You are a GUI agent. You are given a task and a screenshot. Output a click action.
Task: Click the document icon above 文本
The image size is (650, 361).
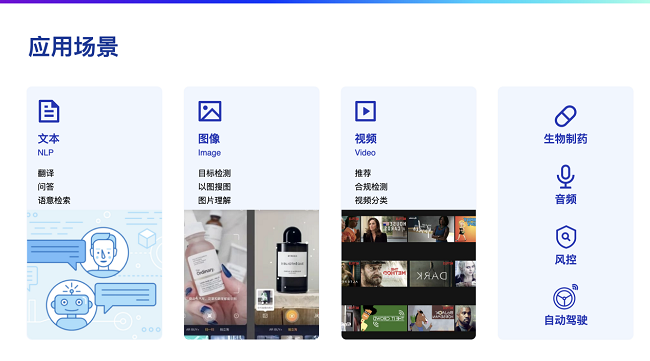click(x=49, y=111)
